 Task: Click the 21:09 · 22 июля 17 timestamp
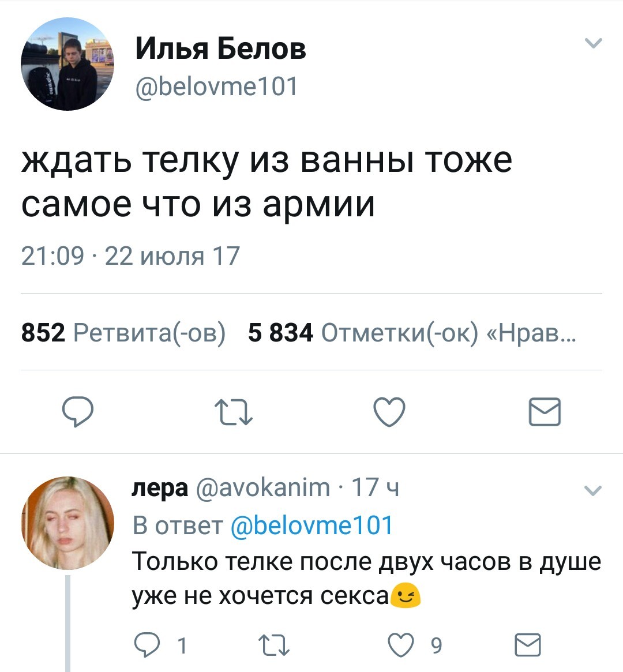click(x=130, y=256)
